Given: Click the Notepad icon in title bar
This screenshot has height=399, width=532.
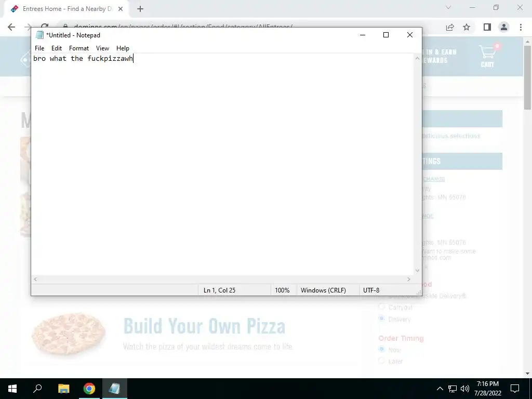Looking at the screenshot, I should (x=39, y=35).
